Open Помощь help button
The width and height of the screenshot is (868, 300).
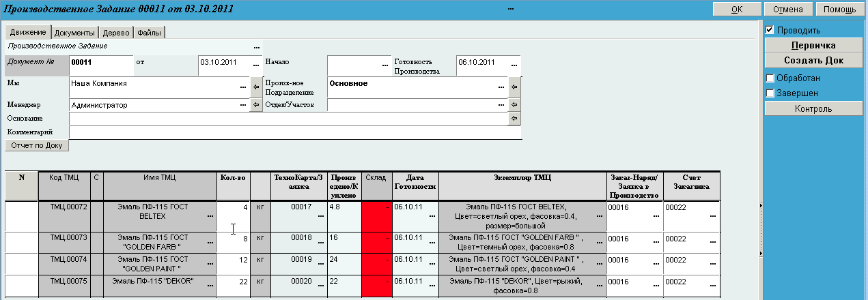(x=839, y=10)
